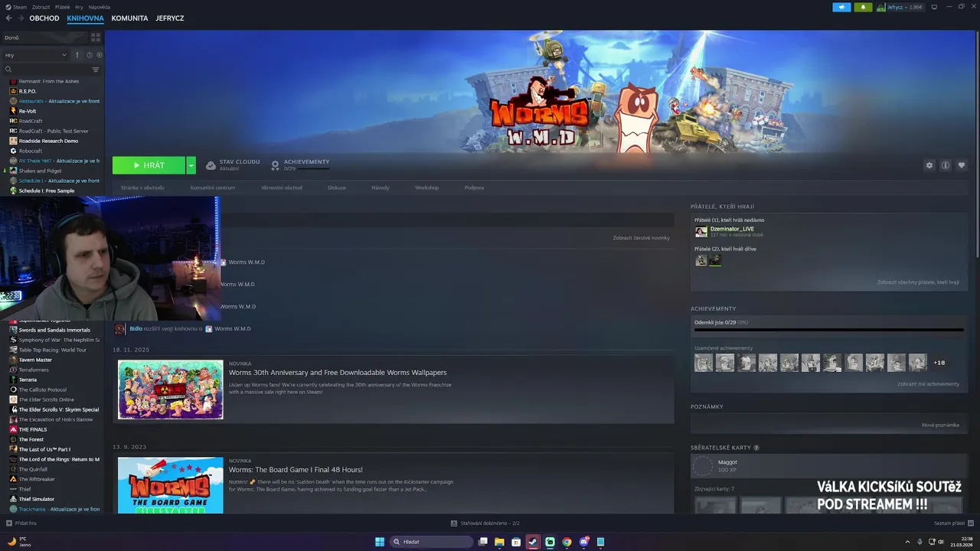This screenshot has width=980, height=551.
Task: Go back with the left arrow
Action: (9, 18)
